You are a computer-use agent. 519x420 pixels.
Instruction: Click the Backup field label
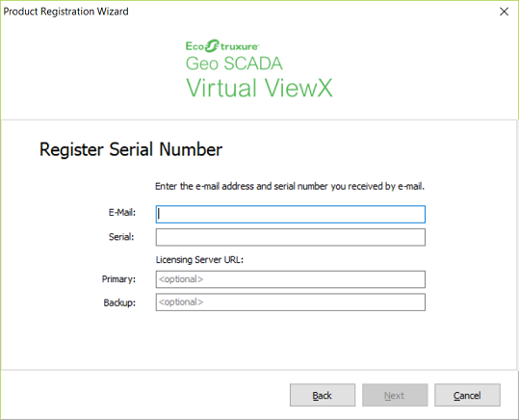tap(119, 302)
